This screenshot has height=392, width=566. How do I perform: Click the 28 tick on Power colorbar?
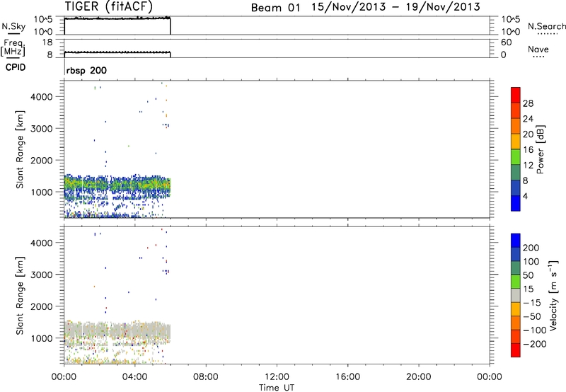pos(528,103)
